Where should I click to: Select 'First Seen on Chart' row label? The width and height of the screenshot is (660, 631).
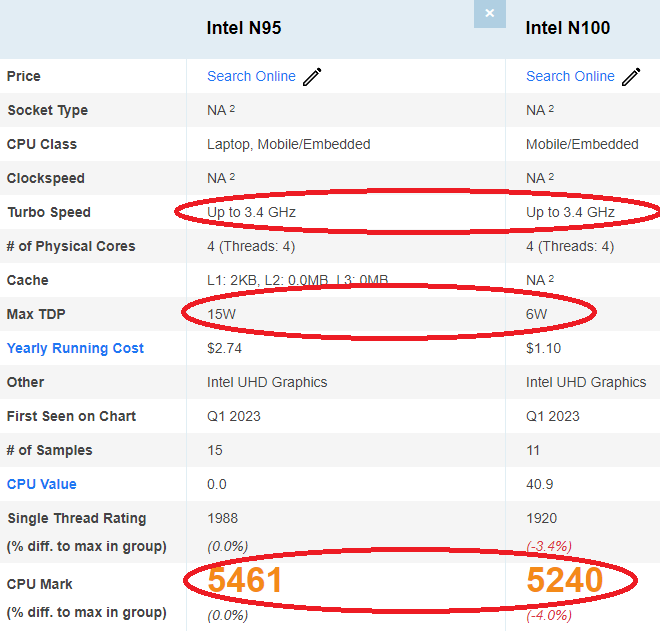[71, 416]
